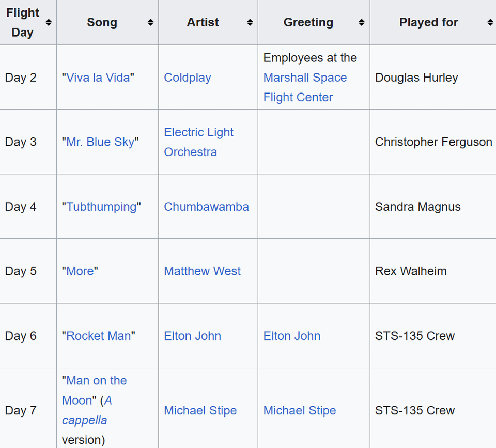Open the Coldplay article link
The height and width of the screenshot is (448, 496).
pos(188,78)
